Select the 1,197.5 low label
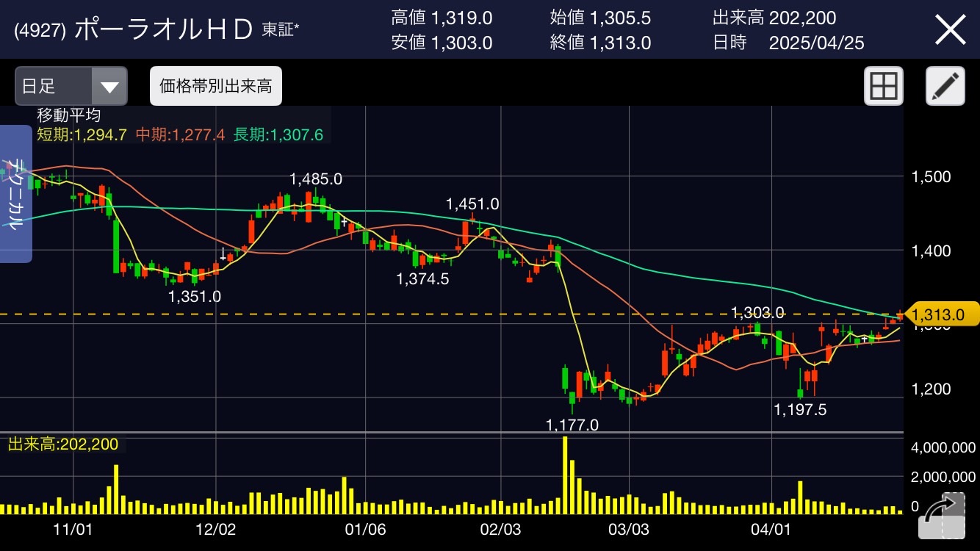The width and height of the screenshot is (980, 551). click(x=800, y=409)
